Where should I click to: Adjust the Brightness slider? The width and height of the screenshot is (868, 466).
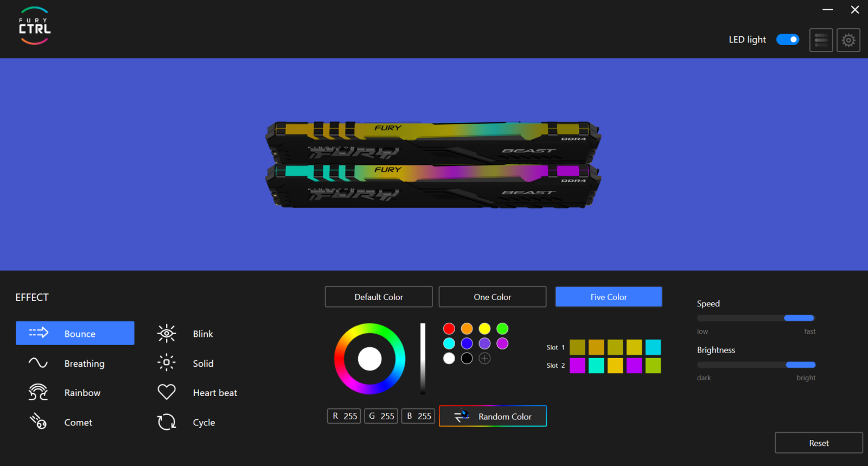click(x=756, y=365)
